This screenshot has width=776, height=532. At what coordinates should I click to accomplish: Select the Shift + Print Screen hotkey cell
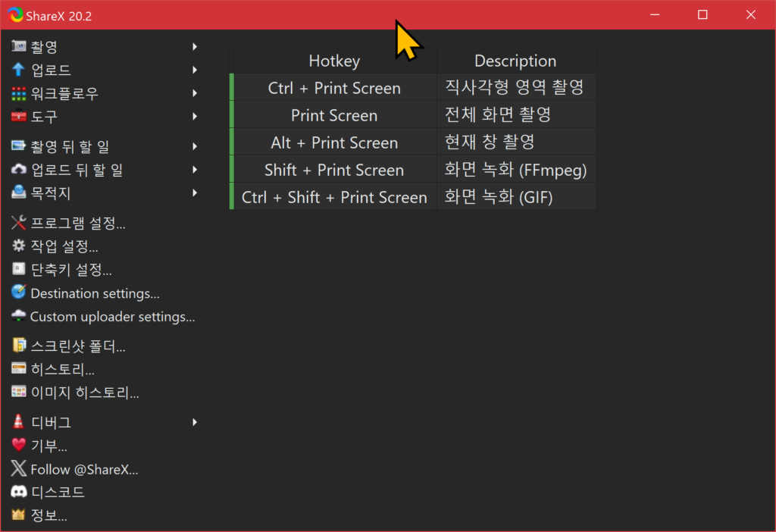[x=334, y=169]
